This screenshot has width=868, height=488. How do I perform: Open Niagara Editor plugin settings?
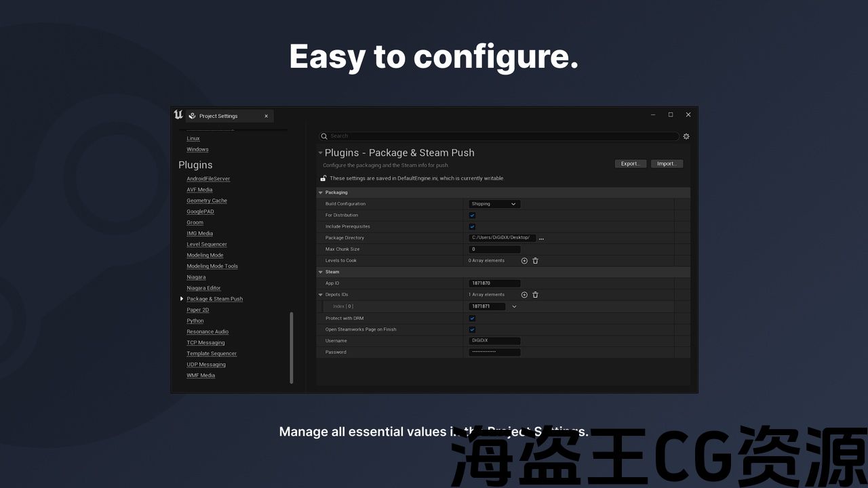203,288
